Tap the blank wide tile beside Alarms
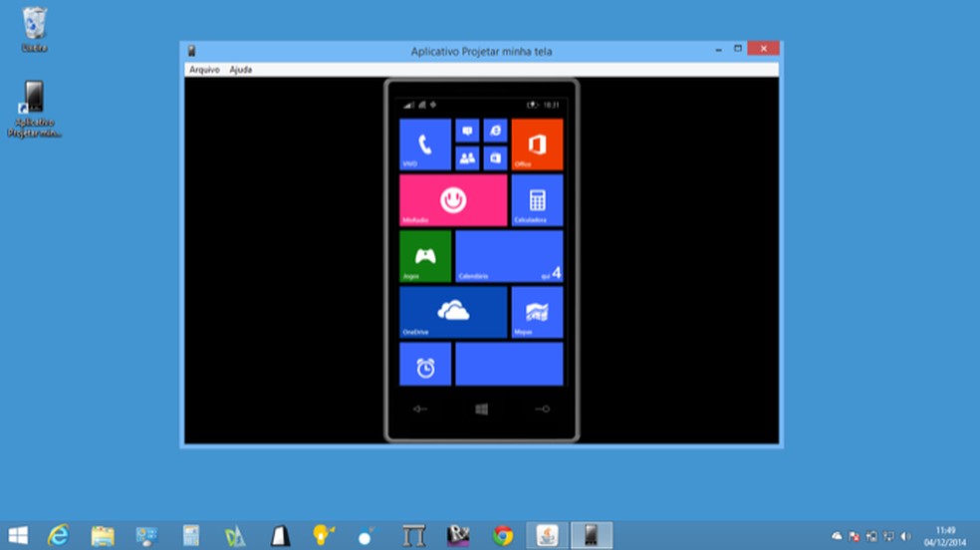980x550 pixels. [x=509, y=364]
